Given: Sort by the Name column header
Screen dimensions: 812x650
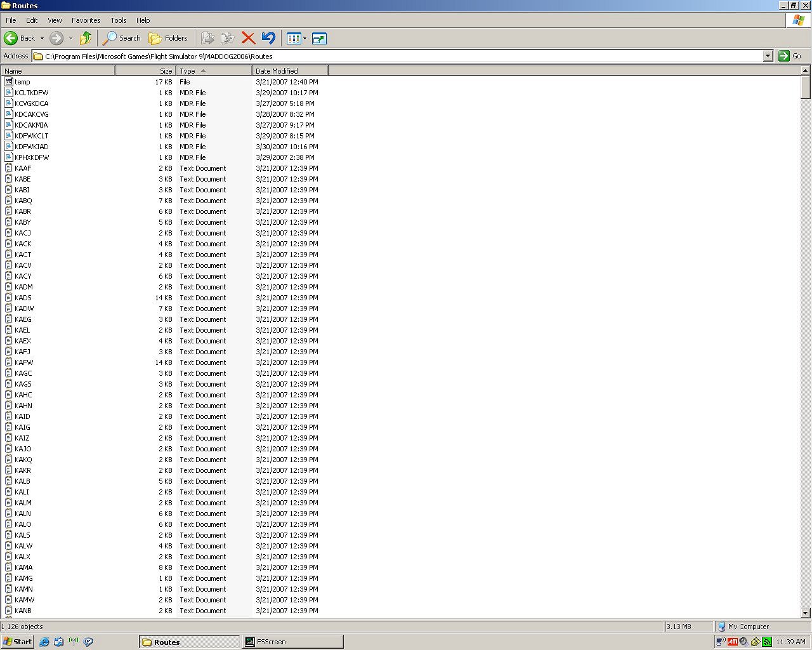Looking at the screenshot, I should [58, 70].
